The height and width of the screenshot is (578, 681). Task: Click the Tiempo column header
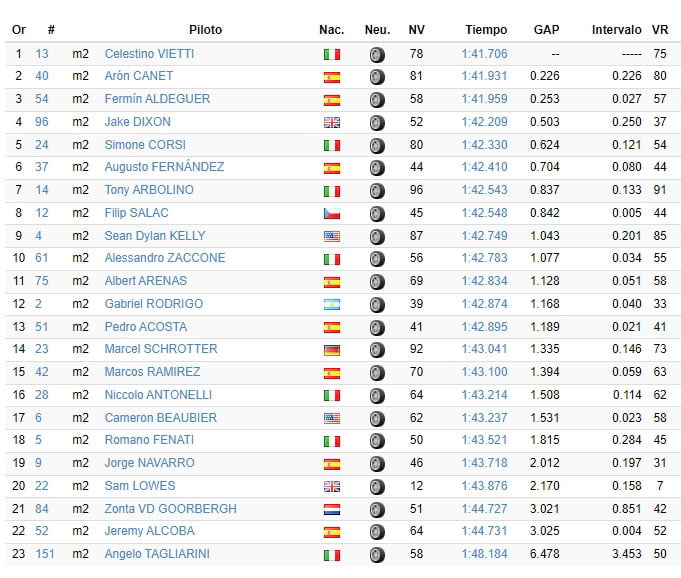(x=486, y=30)
